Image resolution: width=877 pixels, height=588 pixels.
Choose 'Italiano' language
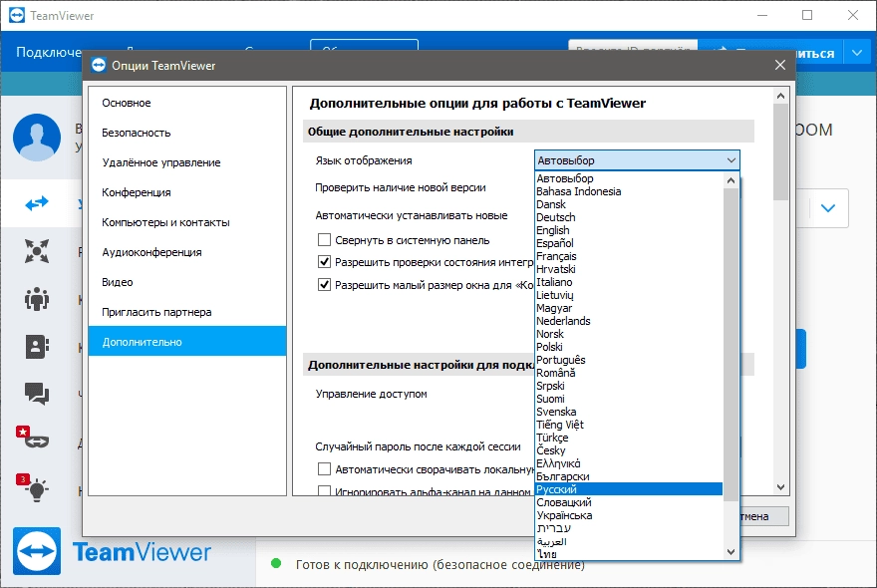[629, 282]
